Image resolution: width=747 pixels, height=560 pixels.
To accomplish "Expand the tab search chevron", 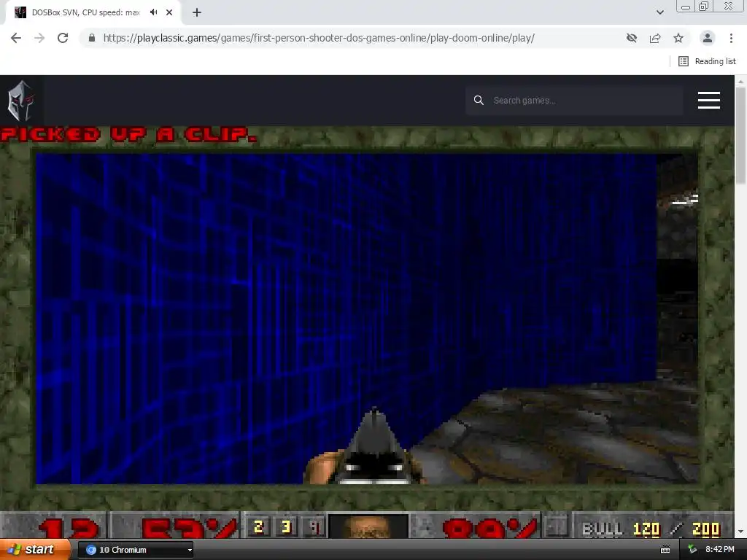I will click(x=659, y=12).
